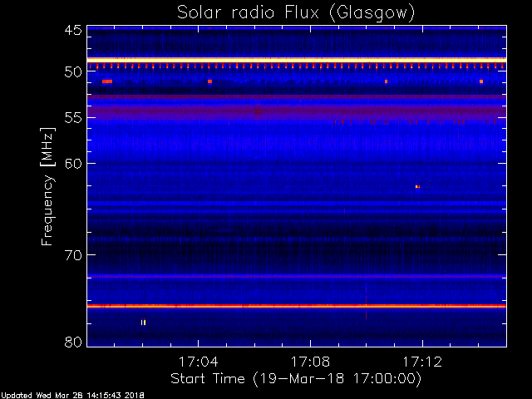Image resolution: width=532 pixels, height=399 pixels.
Task: Click the '60' frequency tick label
Action: pyautogui.click(x=73, y=164)
